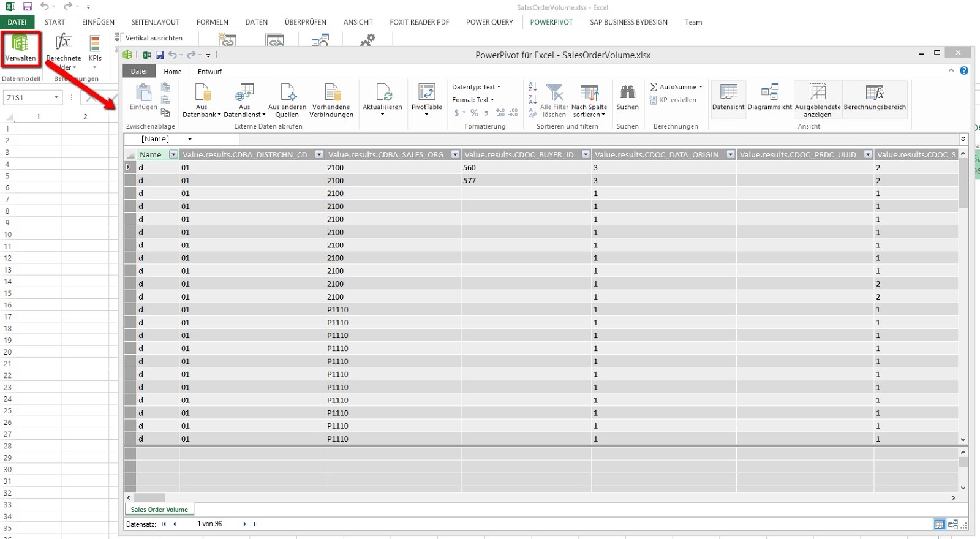Open AutoSumme dropdown arrow

tap(701, 87)
